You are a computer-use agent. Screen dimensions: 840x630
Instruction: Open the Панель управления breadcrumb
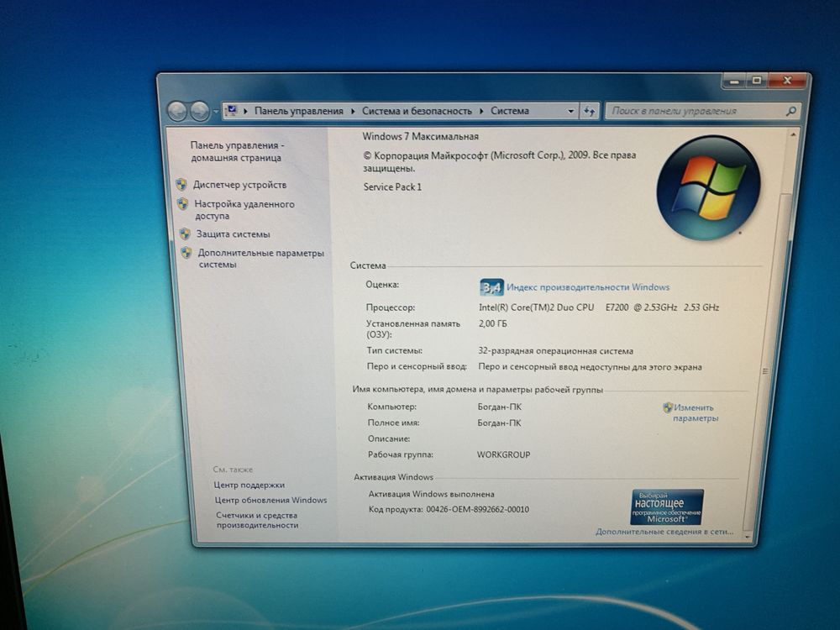pos(298,111)
